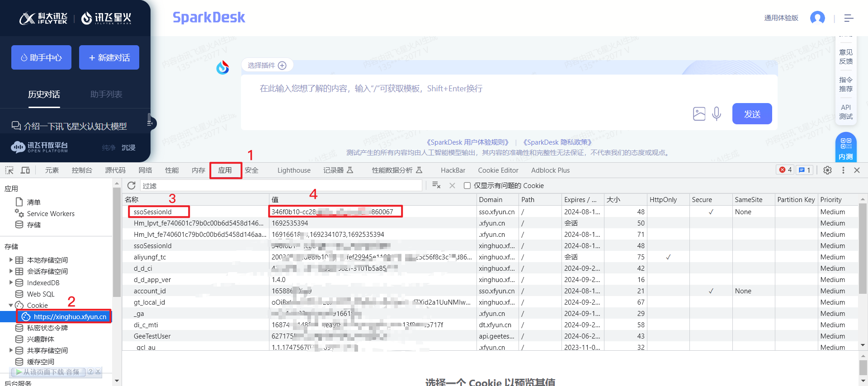868x386 pixels.
Task: Open the user profile avatar
Action: (817, 18)
